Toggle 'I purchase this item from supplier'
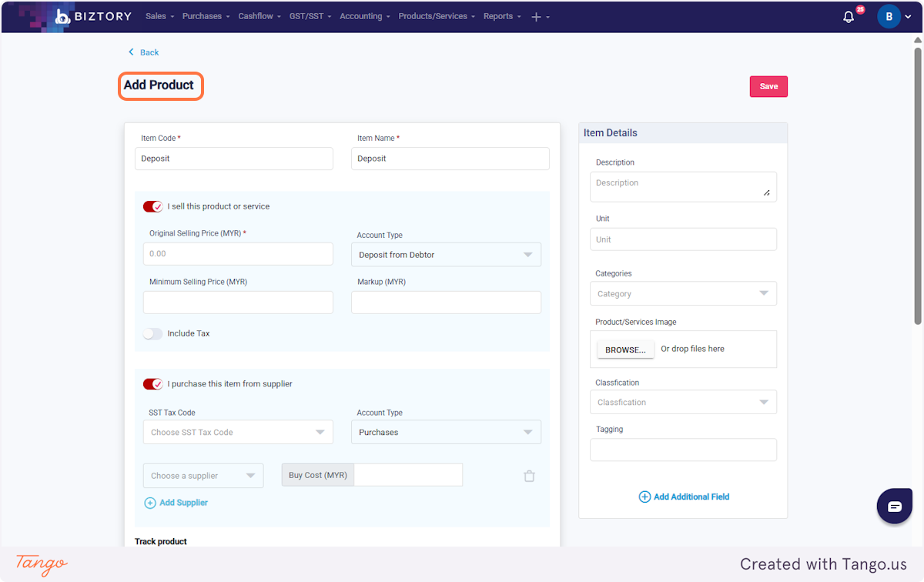924x582 pixels. point(152,383)
